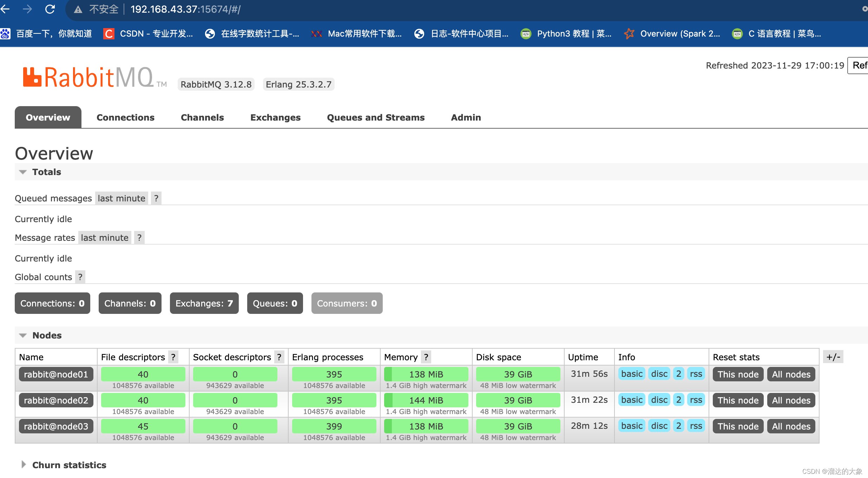Click the Refreshed 2023-11-29 17:00:19 timestamp
Viewport: 868px width, 478px height.
775,65
